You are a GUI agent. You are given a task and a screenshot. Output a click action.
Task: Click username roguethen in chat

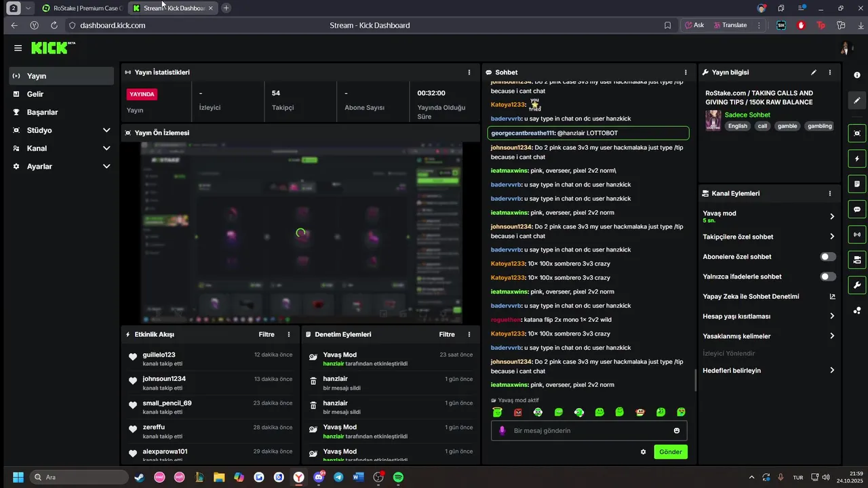pos(505,320)
